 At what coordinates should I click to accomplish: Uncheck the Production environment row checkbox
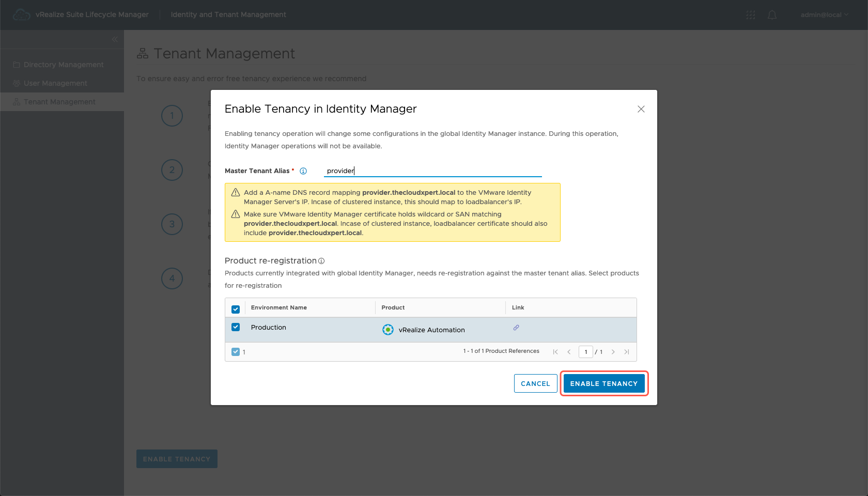click(236, 327)
